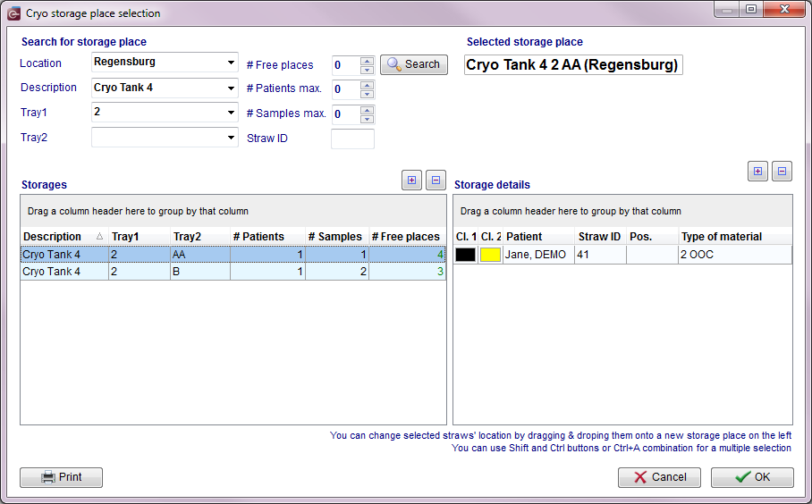Click the # Patients column header

tap(267, 237)
